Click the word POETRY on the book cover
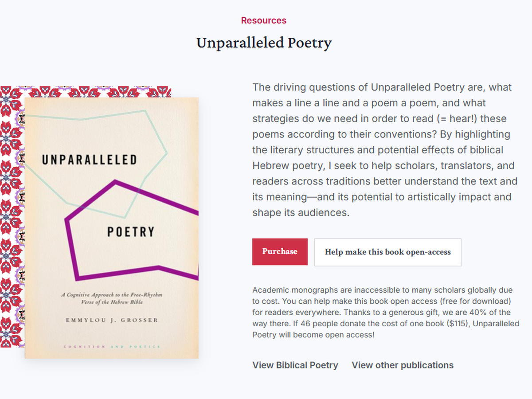Viewport: 532px width, 399px height. [x=131, y=232]
